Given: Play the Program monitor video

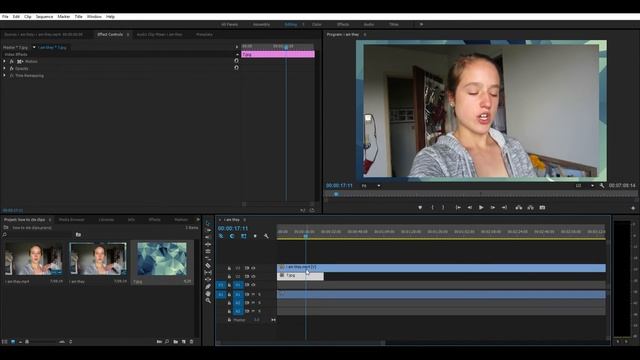Looking at the screenshot, I should pyautogui.click(x=481, y=208).
